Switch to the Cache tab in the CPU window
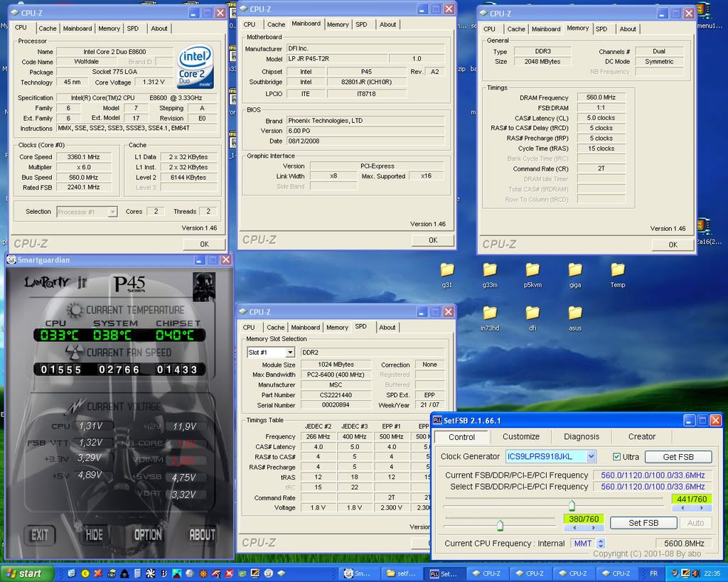Image resolution: width=728 pixels, height=582 pixels. [x=48, y=28]
